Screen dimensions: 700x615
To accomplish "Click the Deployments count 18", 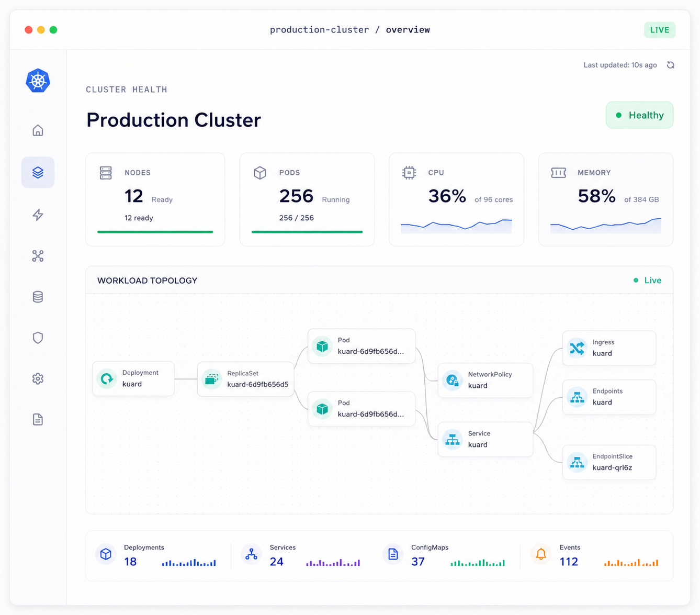I will point(130,562).
